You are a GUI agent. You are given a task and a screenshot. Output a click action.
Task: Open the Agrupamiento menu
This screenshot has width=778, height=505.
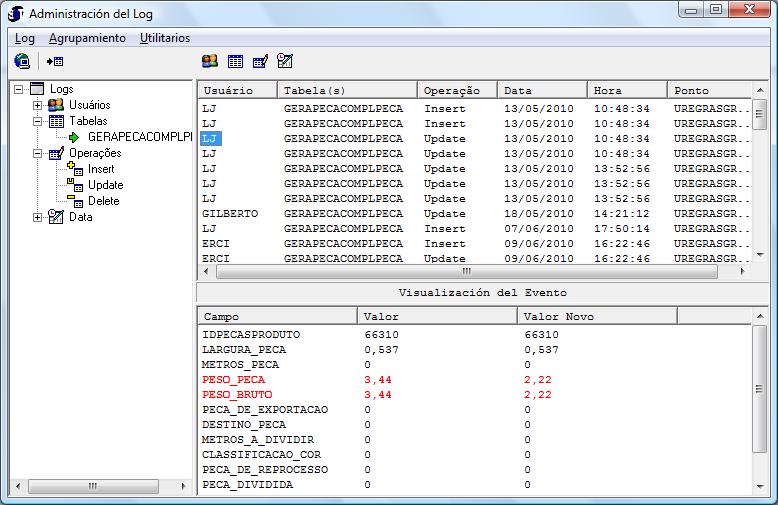click(87, 38)
